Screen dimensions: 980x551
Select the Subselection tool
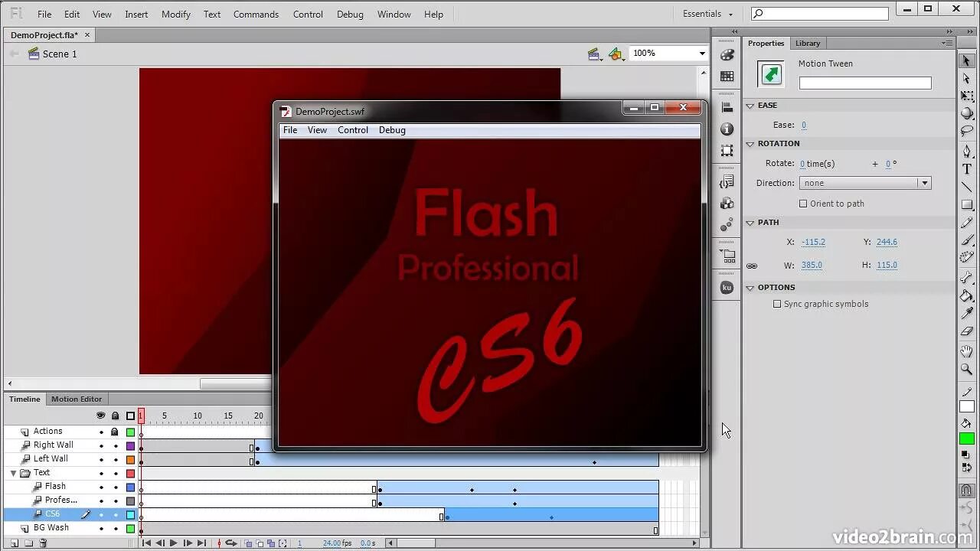[x=966, y=78]
